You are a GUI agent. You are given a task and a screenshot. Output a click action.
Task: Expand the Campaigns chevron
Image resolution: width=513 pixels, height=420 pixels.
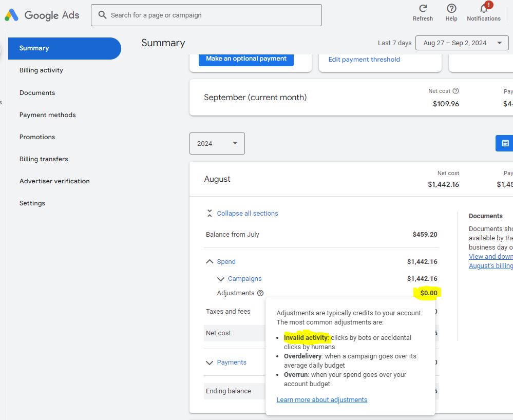click(221, 279)
